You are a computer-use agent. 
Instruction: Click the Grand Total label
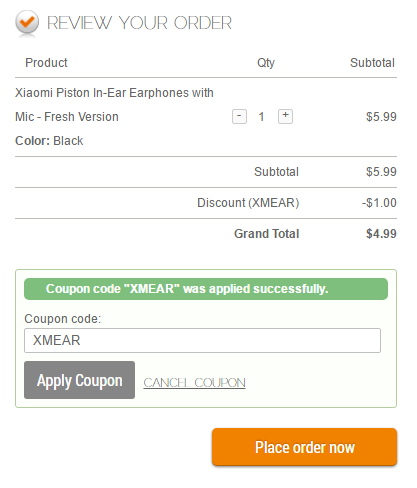click(x=267, y=234)
